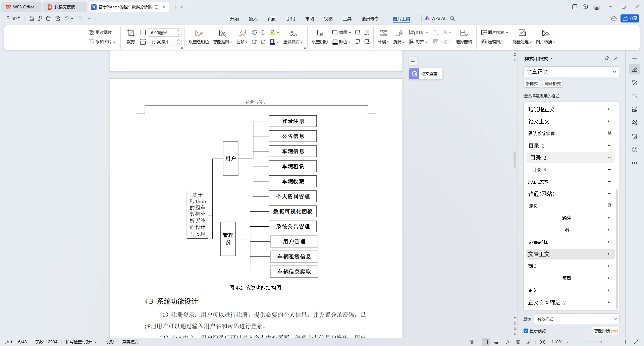This screenshot has width=644, height=346.
Task: Select the Crop (裁剪) tool icon
Action: pos(130,33)
